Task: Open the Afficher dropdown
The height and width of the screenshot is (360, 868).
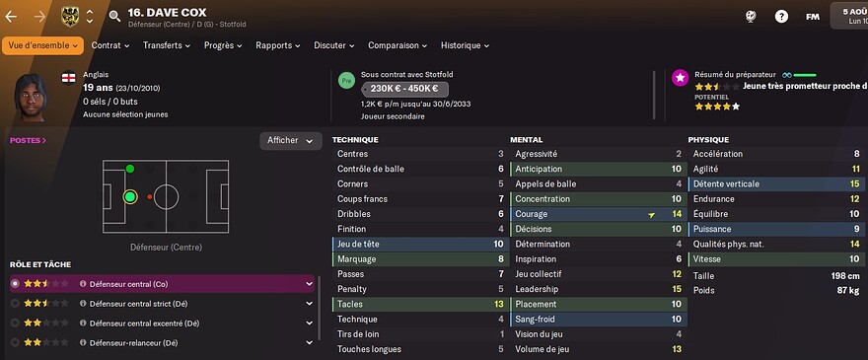Action: 291,141
